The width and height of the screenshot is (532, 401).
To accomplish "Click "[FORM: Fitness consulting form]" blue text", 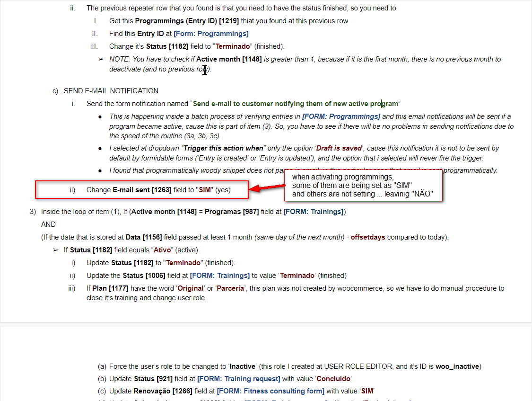I will pyautogui.click(x=270, y=391).
